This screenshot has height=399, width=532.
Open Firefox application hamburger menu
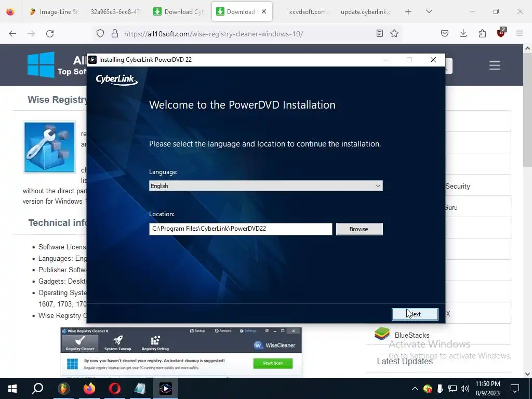coord(520,33)
